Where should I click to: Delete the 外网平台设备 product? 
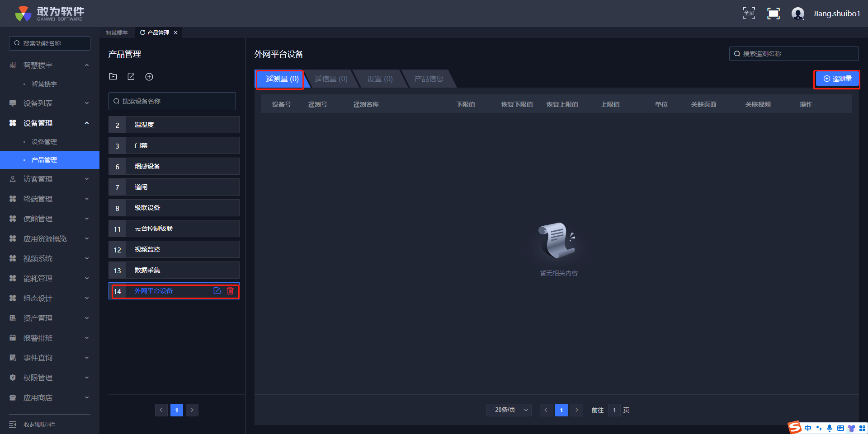[x=230, y=291]
